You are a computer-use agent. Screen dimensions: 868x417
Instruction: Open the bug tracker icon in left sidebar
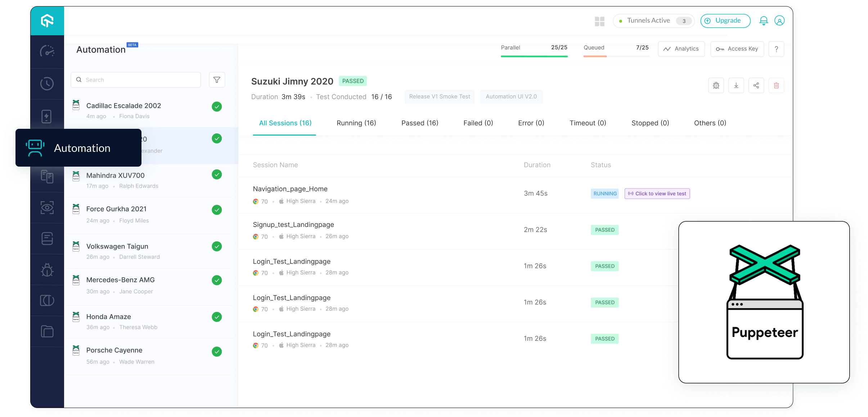47,269
